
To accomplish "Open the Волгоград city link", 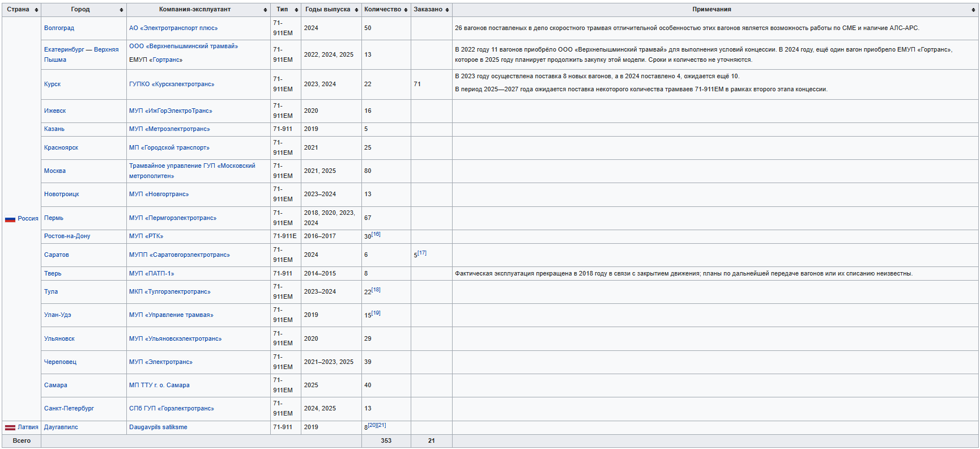I will click(59, 28).
